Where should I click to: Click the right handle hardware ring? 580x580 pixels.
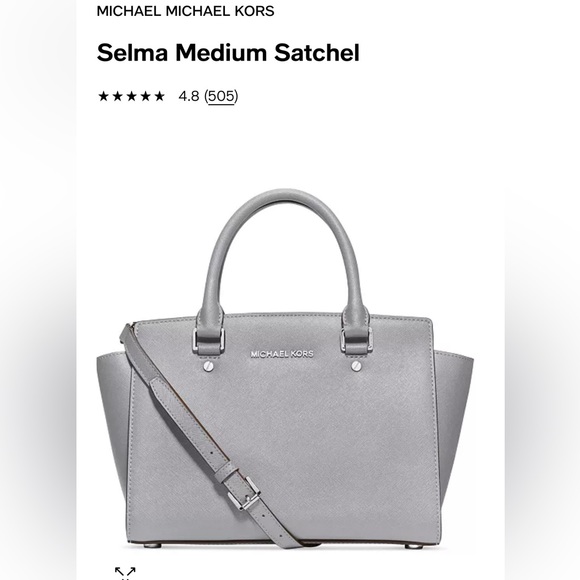click(356, 340)
